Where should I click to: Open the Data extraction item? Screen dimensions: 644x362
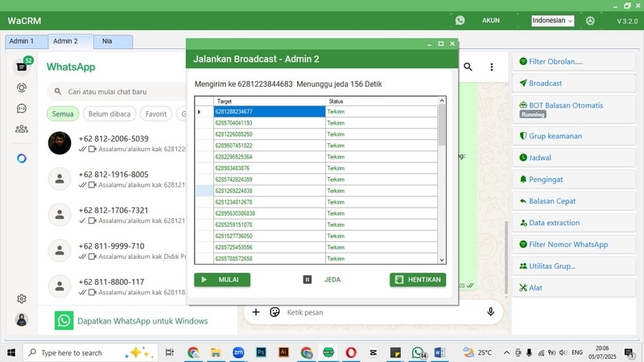pos(573,223)
